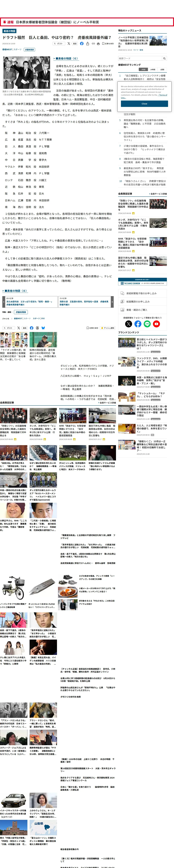Open 書籍・雑誌のご購入 book icon row

coord(142,310)
